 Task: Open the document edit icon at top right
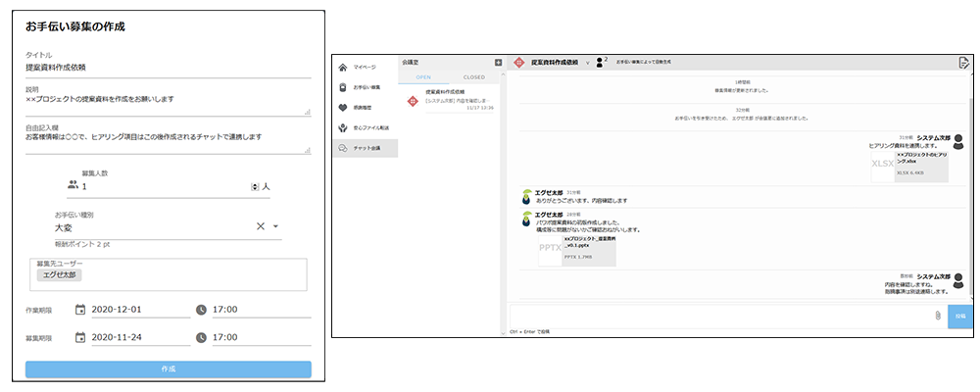(963, 63)
